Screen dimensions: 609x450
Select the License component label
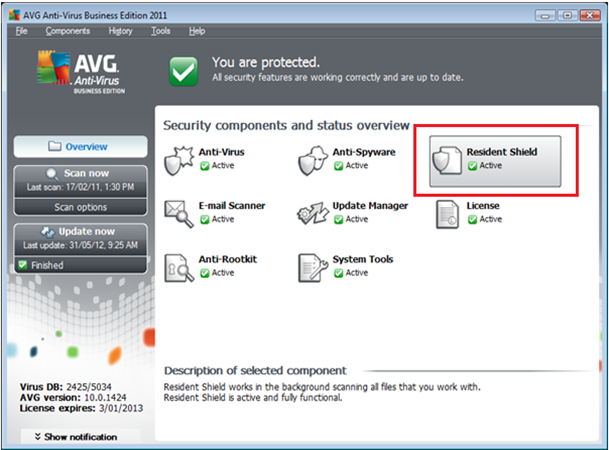point(483,205)
